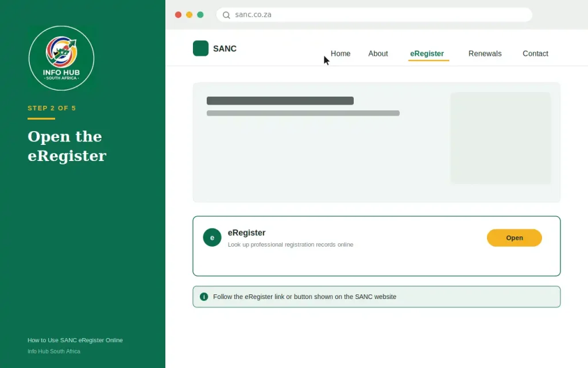Click the 'STEP 2 OF 5' label
588x368 pixels.
pyautogui.click(x=52, y=108)
